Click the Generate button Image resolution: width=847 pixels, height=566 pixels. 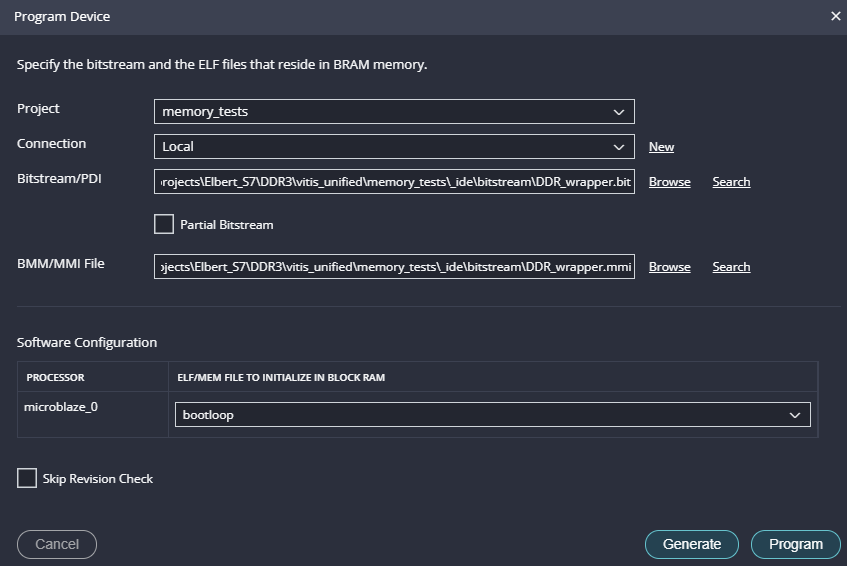pos(691,544)
